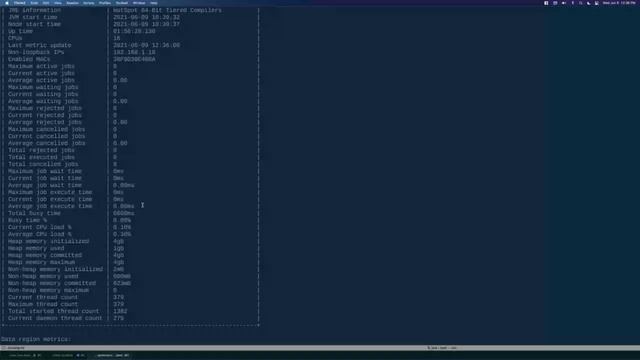Click the 'Data region metrics:' heading

point(36,339)
